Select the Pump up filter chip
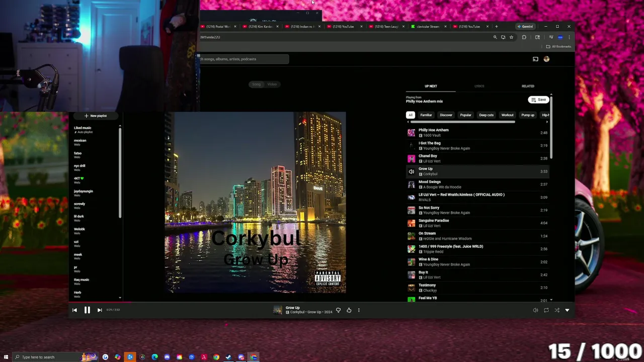The height and width of the screenshot is (362, 644). pos(528,115)
